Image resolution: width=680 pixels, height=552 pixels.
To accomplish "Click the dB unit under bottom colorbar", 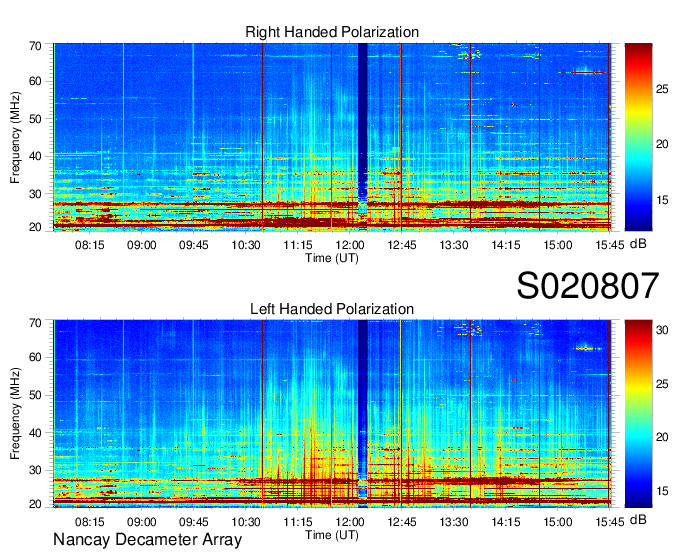I will click(x=638, y=519).
